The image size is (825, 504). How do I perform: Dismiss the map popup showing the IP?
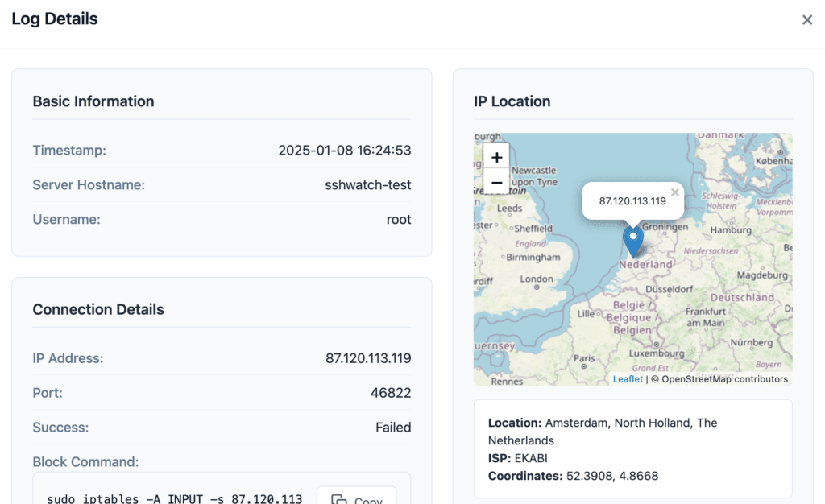point(675,192)
